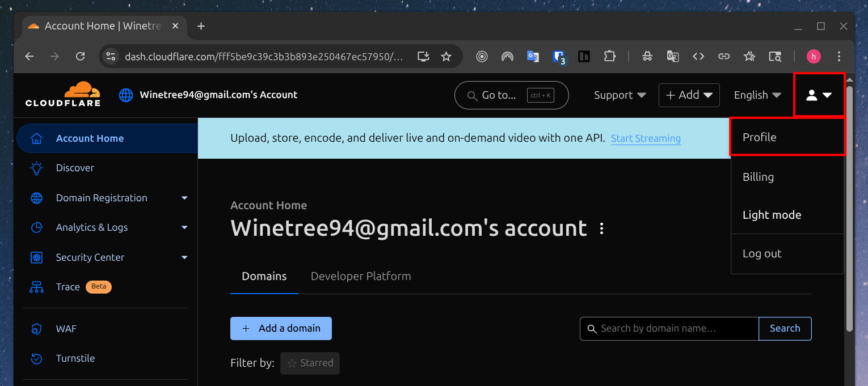Follow the Start Streaming link
This screenshot has height=386, width=868.
tap(646, 138)
